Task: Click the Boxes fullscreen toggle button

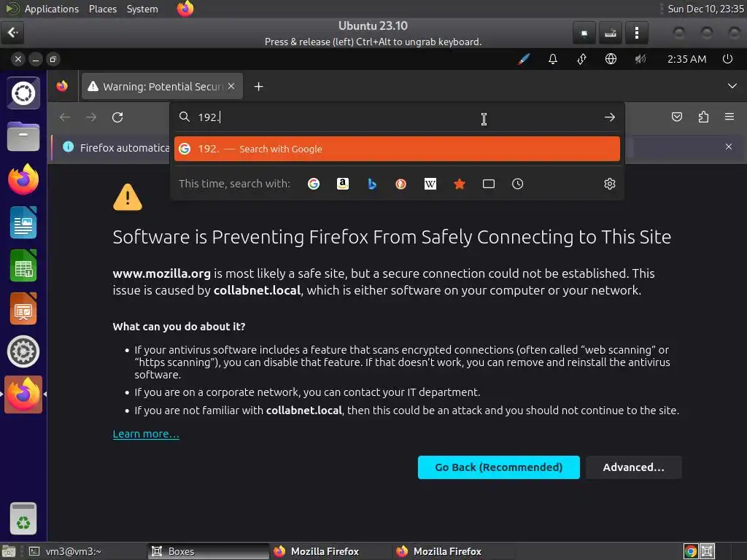Action: [x=584, y=33]
